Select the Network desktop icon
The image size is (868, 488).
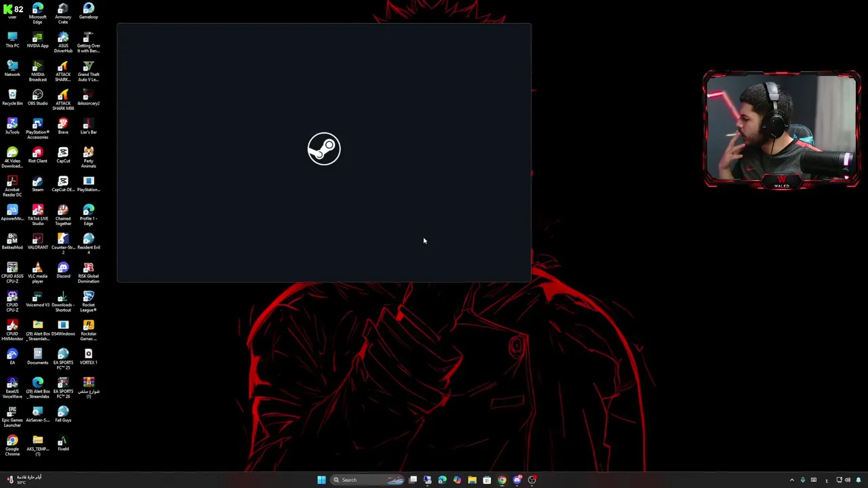click(x=12, y=68)
